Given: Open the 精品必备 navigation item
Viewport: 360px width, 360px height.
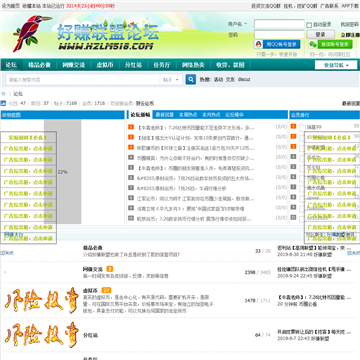Looking at the screenshot, I should (39, 65).
